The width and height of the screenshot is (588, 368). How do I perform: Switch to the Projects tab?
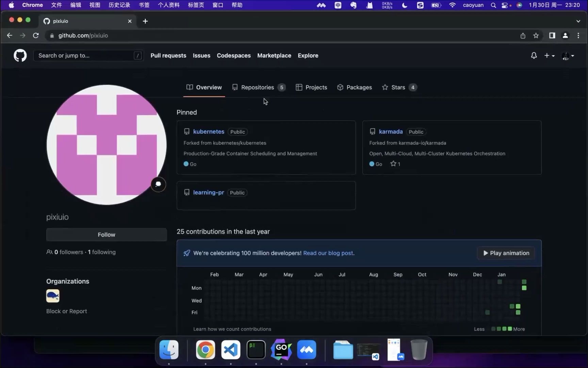pyautogui.click(x=311, y=88)
